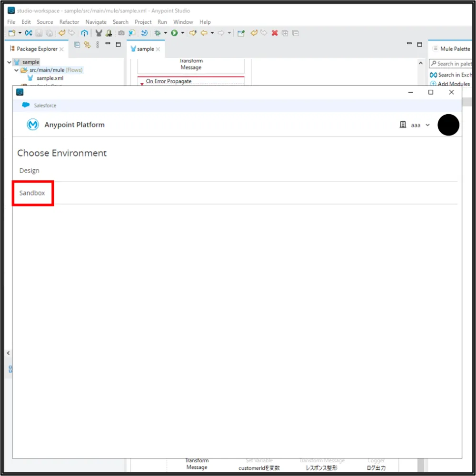Click the Search in Exchange link
The width and height of the screenshot is (476, 476).
coord(451,75)
